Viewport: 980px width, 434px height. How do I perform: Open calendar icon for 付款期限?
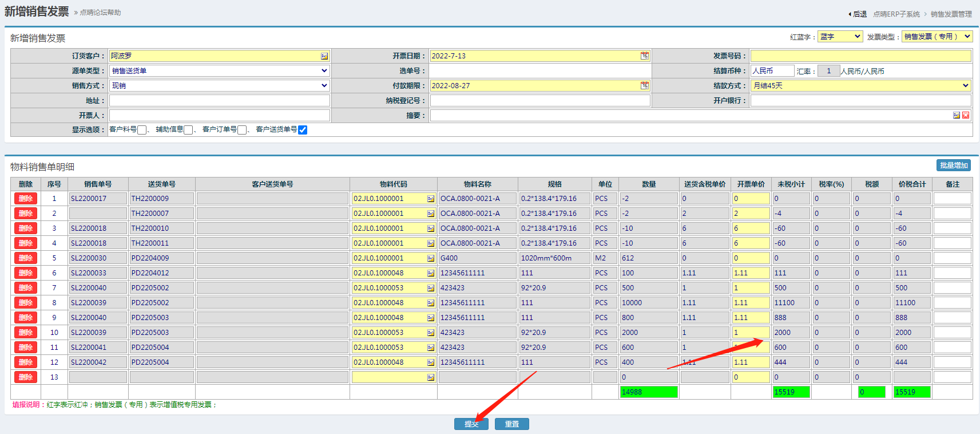645,86
